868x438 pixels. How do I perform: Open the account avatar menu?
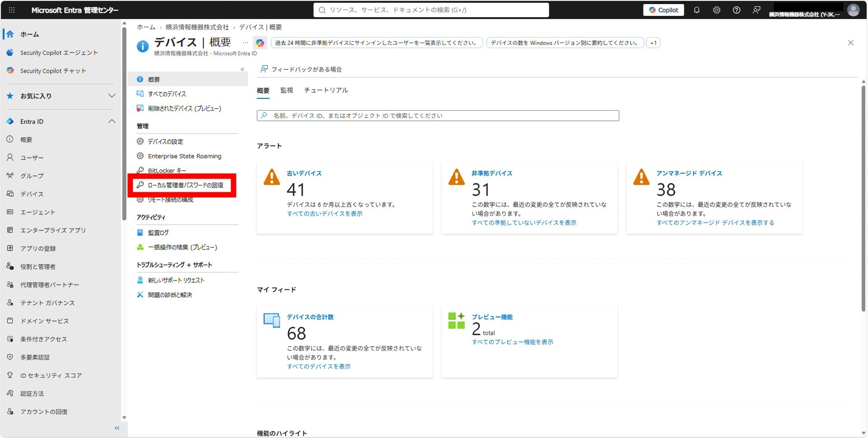[x=853, y=10]
